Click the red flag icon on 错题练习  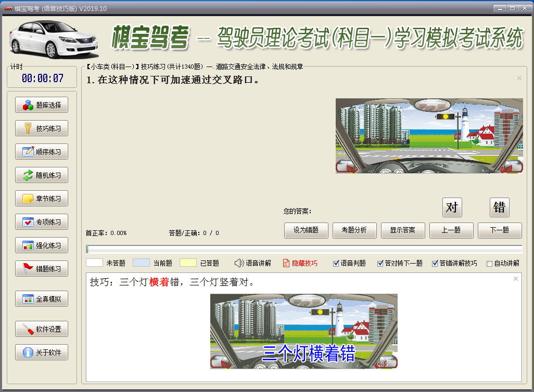pos(28,268)
